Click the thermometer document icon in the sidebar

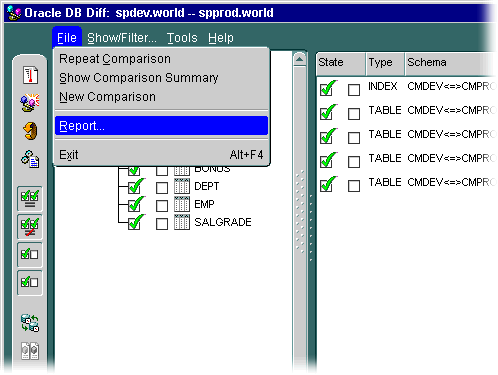[30, 75]
